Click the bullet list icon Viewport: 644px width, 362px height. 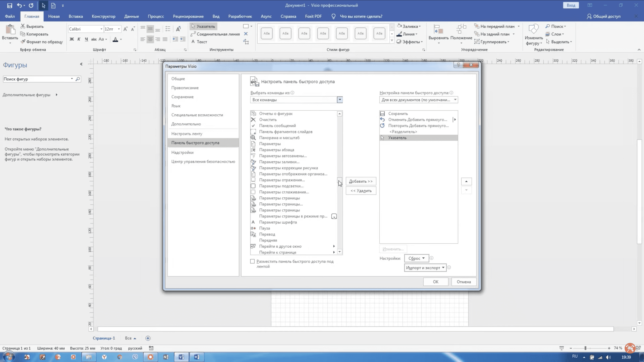click(x=168, y=29)
